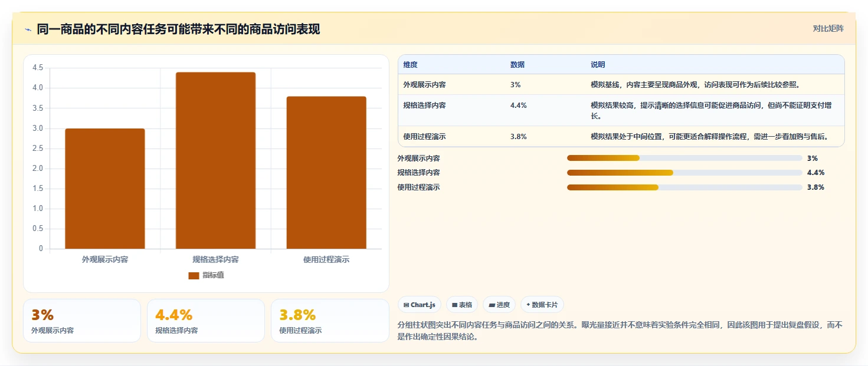The width and height of the screenshot is (868, 366).
Task: Click the 0 y-axis tick label
Action: (41, 249)
